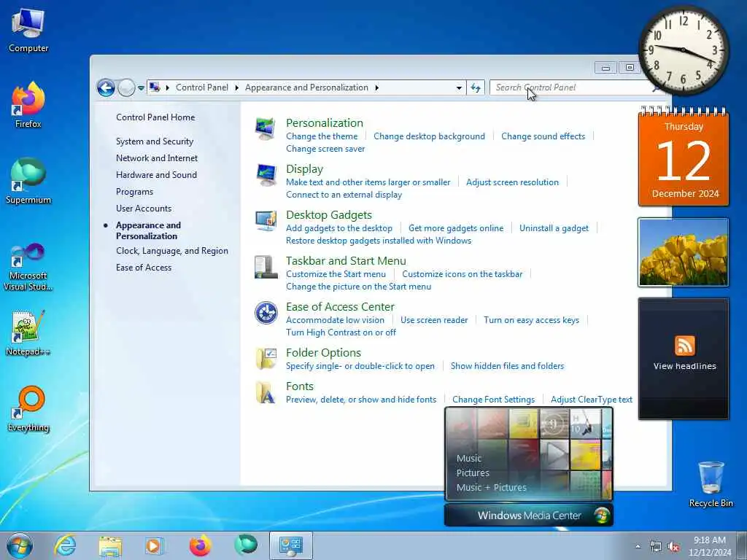The height and width of the screenshot is (560, 747).
Task: Open System and Security category
Action: pyautogui.click(x=155, y=141)
